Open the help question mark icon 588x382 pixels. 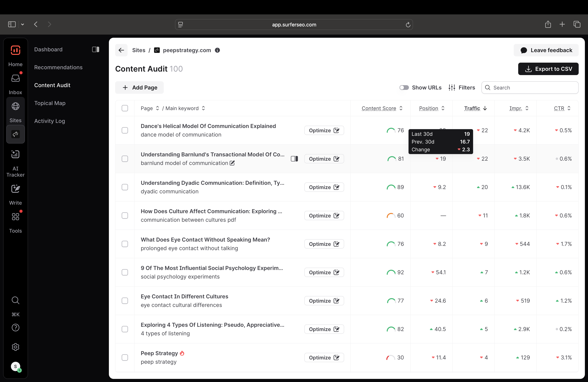click(x=15, y=328)
